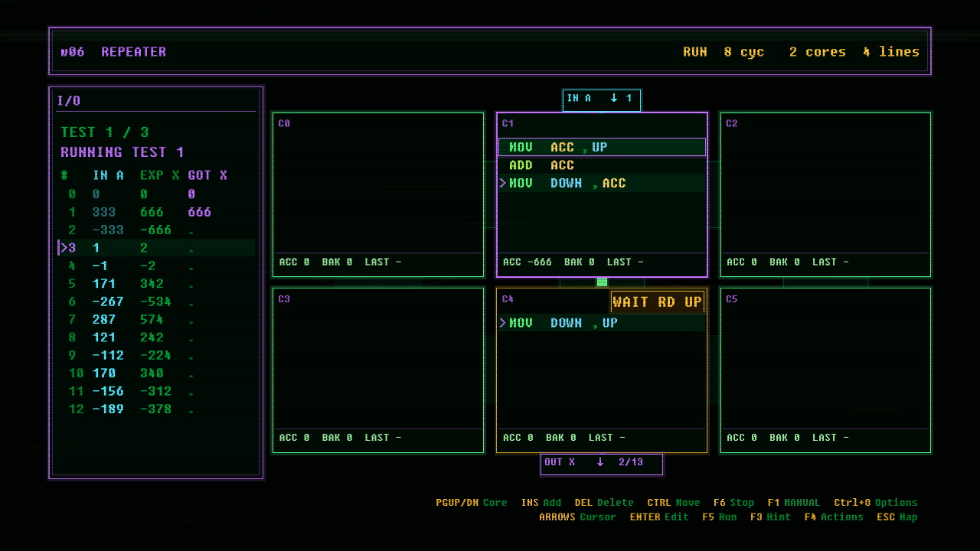Select I/O row 1 with 333

point(156,212)
